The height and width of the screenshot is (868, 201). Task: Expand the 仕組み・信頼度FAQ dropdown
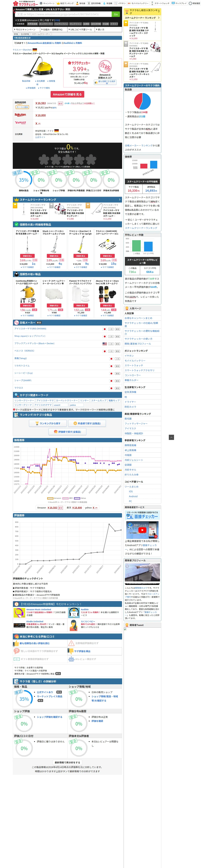pyautogui.click(x=53, y=30)
